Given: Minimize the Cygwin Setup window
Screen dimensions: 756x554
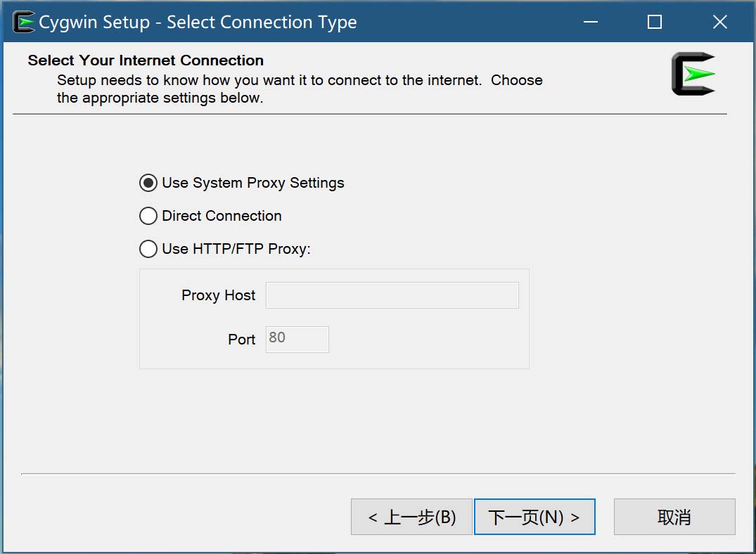Looking at the screenshot, I should click(x=591, y=22).
